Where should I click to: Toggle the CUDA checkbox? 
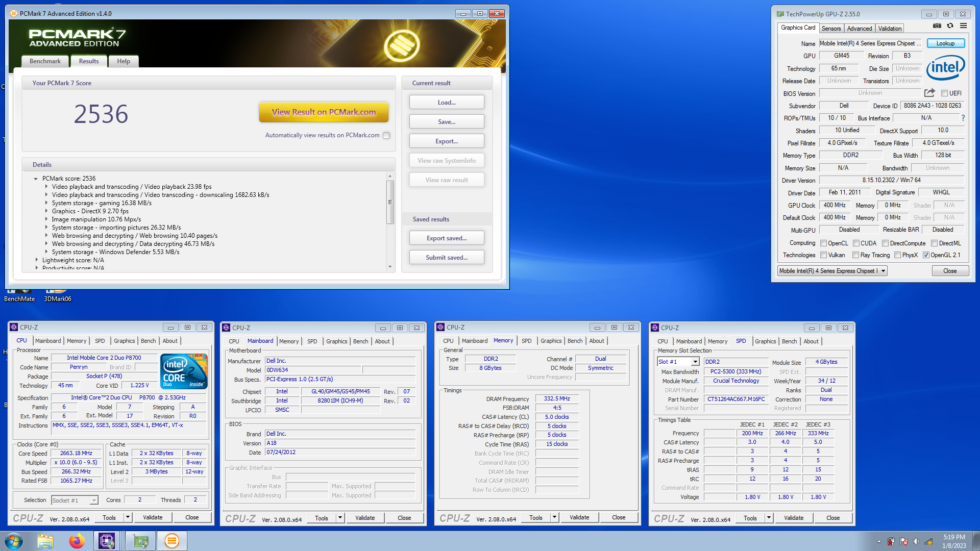pyautogui.click(x=856, y=243)
